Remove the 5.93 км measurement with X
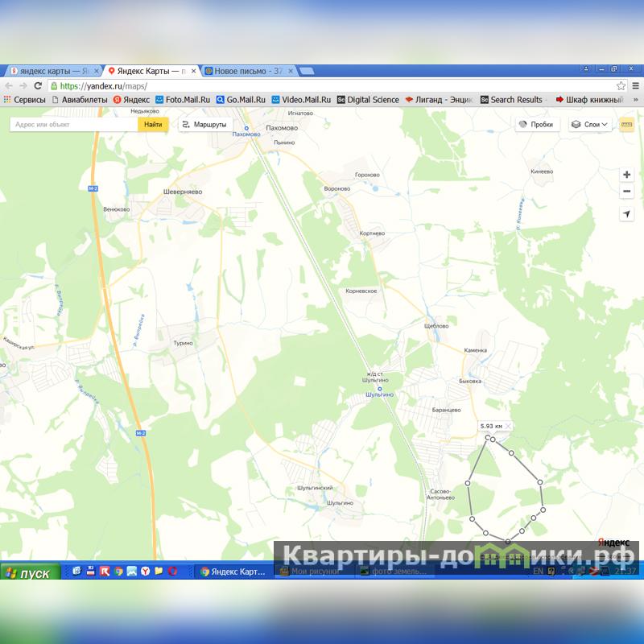The image size is (644, 644). (508, 426)
